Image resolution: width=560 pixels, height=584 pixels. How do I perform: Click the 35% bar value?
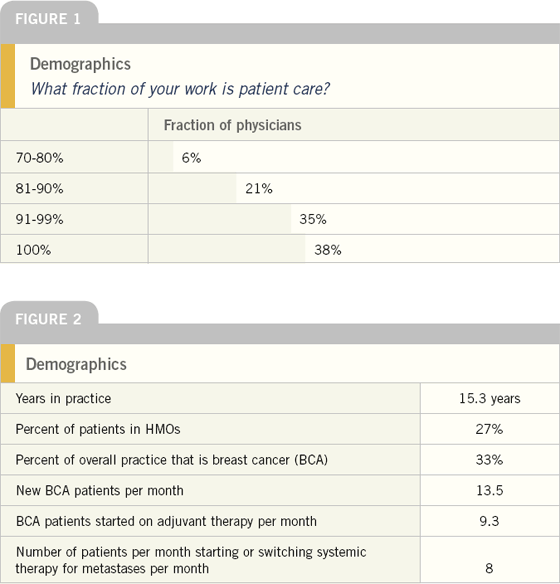(x=313, y=219)
